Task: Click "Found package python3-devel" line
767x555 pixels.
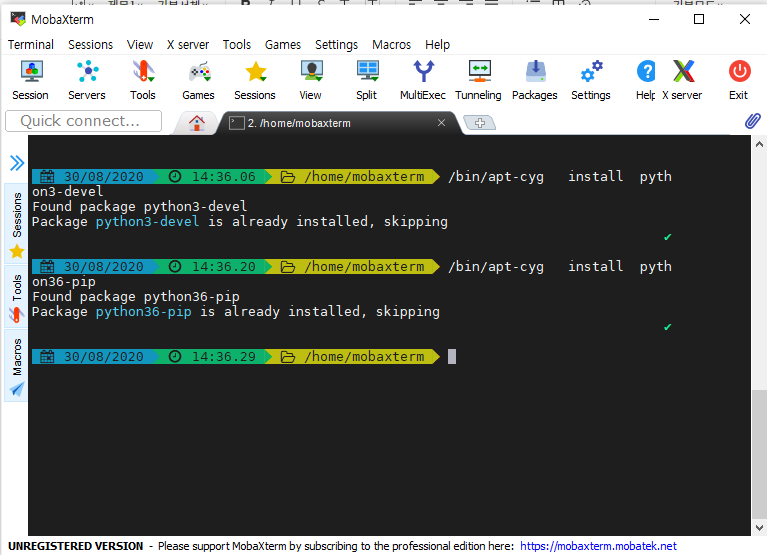Action: [139, 206]
